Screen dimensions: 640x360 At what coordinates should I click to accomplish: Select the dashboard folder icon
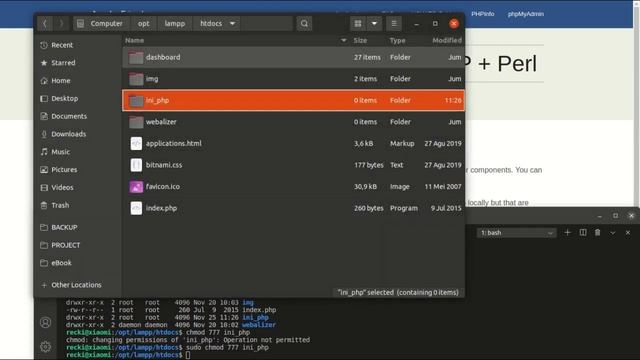tap(136, 58)
